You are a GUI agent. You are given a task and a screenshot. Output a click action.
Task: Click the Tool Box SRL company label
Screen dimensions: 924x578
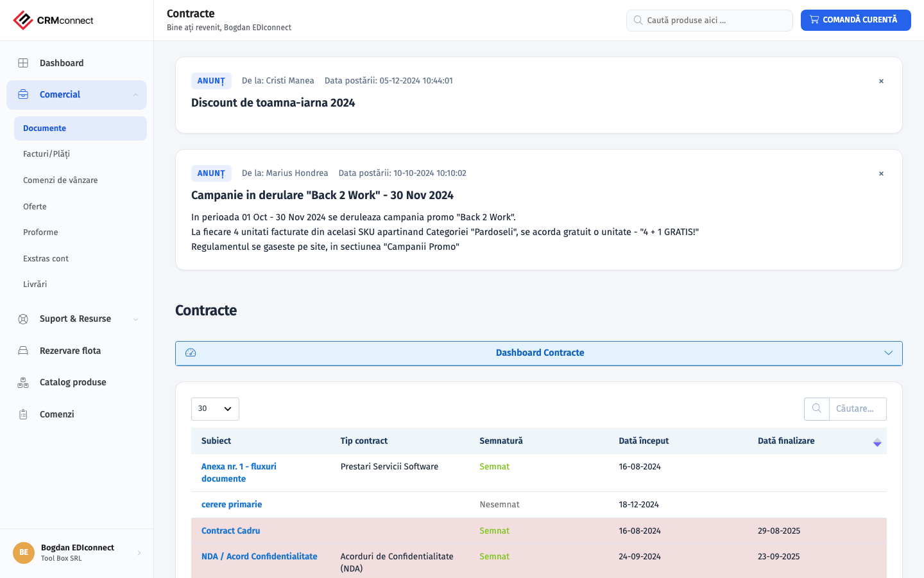click(x=62, y=559)
